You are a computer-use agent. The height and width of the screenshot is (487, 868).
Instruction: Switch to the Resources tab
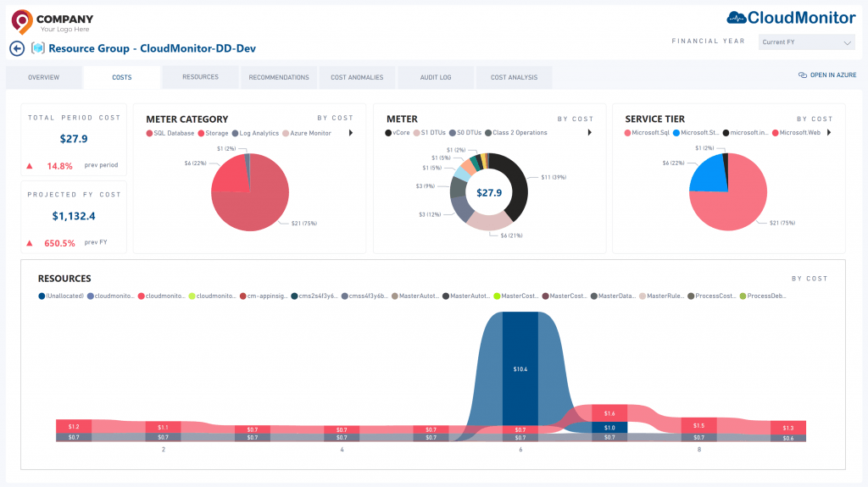click(x=200, y=77)
